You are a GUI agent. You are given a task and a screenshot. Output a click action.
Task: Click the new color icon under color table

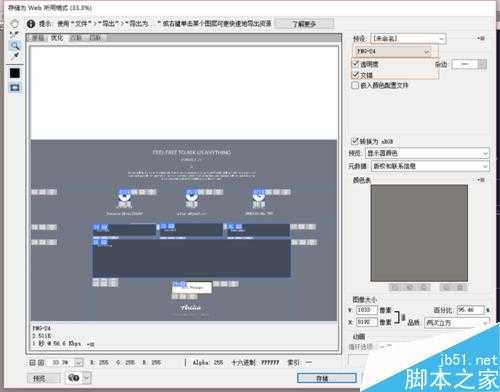(x=446, y=287)
